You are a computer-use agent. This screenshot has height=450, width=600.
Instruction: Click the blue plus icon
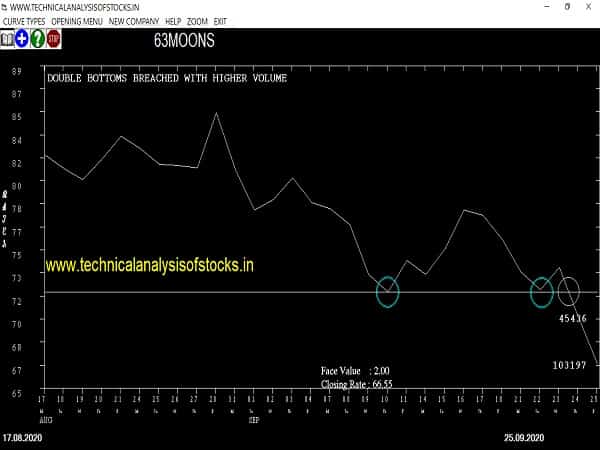(x=22, y=39)
